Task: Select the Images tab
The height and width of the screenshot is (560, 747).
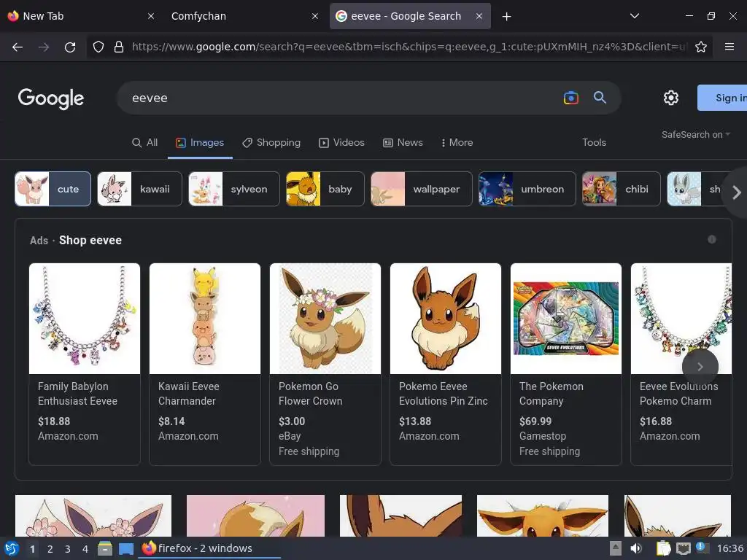Action: [x=200, y=142]
